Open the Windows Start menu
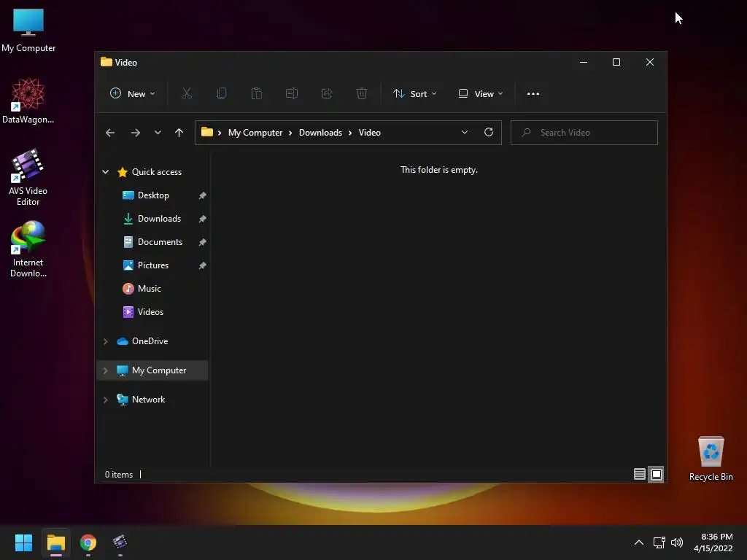 click(x=23, y=542)
